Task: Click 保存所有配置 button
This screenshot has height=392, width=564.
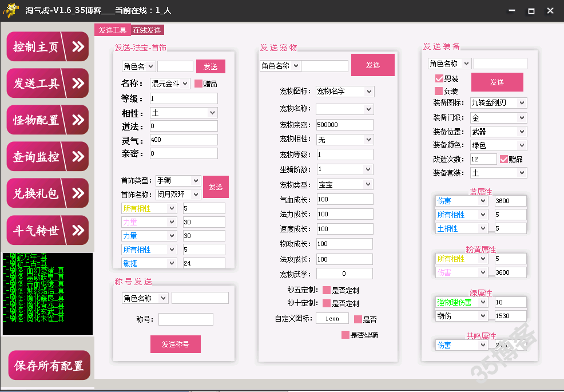Action: point(49,365)
